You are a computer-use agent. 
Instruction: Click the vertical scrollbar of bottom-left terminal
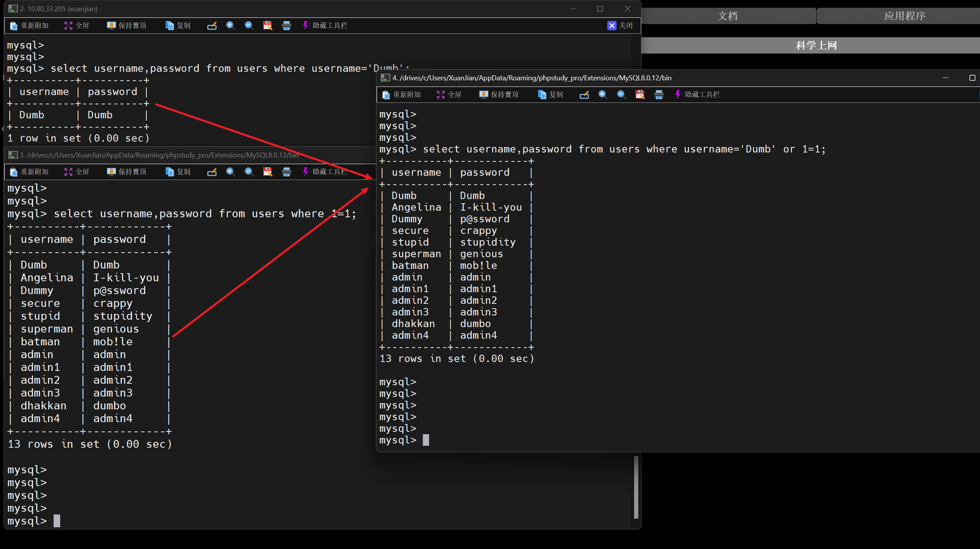pos(636,487)
